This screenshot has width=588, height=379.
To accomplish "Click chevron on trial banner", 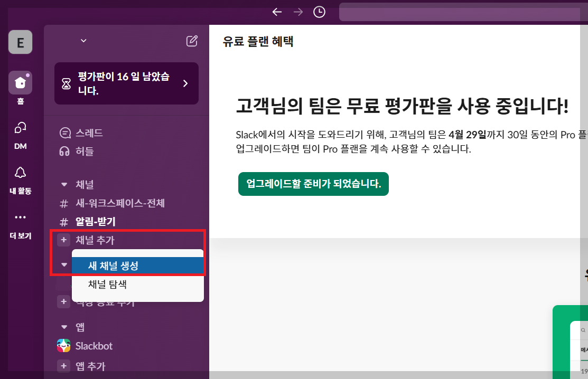I will click(185, 83).
